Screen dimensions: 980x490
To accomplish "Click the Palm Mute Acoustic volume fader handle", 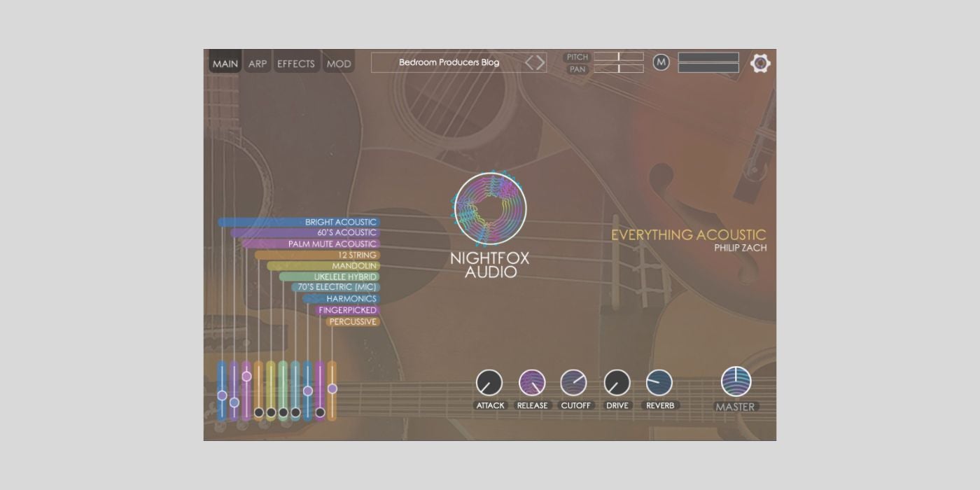I will [x=246, y=376].
